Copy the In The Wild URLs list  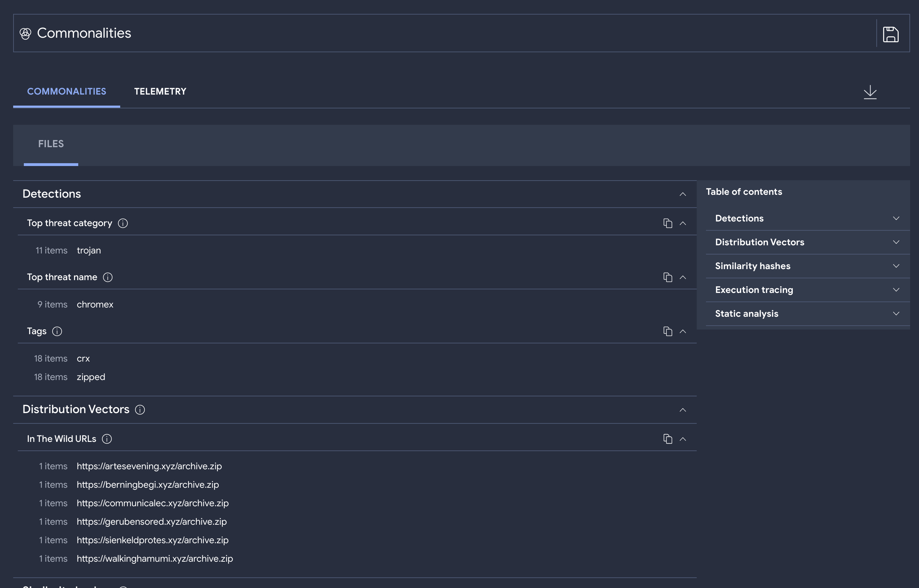pos(667,439)
